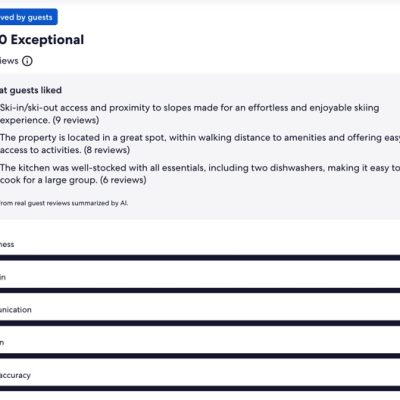Click the '(9 reviews)' text

point(76,120)
